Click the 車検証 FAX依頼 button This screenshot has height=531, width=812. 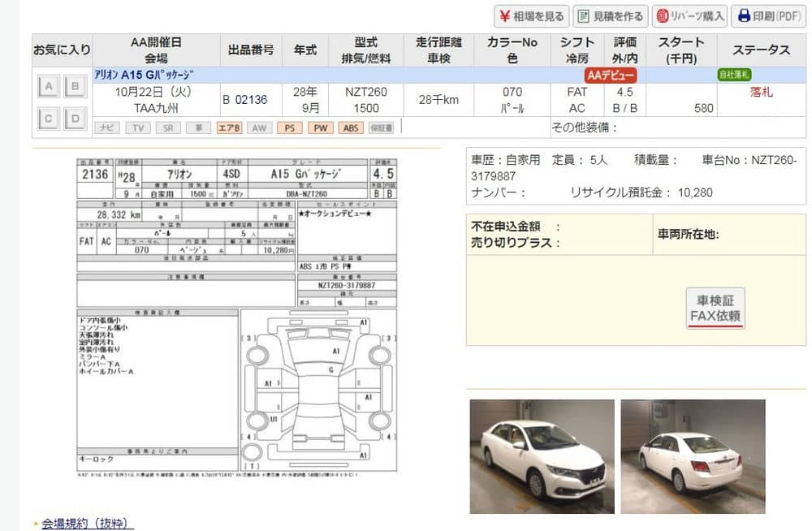[715, 309]
